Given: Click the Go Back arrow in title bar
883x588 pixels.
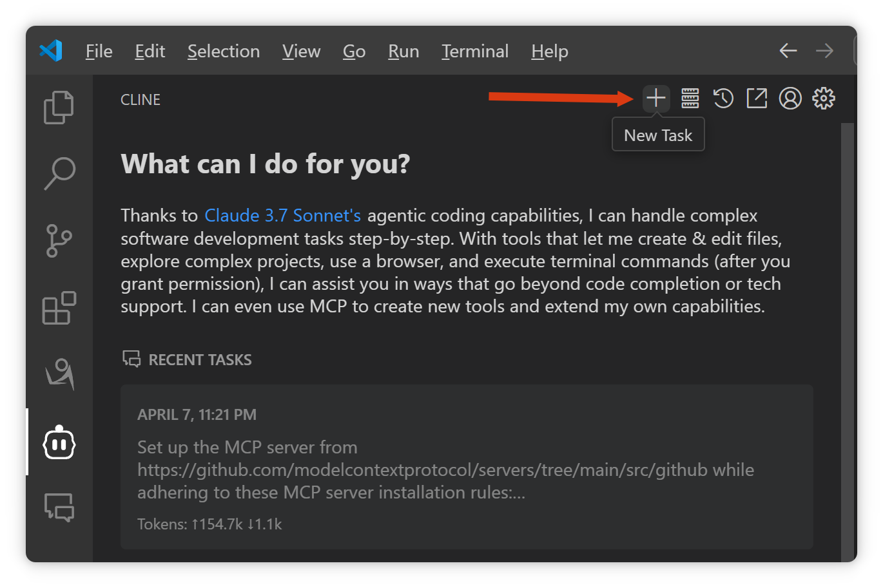Looking at the screenshot, I should tap(788, 51).
